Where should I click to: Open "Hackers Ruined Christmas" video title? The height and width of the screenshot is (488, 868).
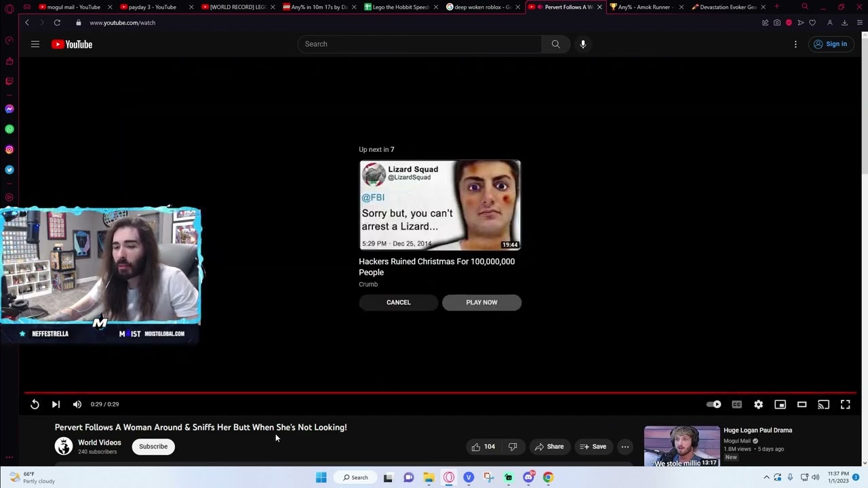coord(437,266)
